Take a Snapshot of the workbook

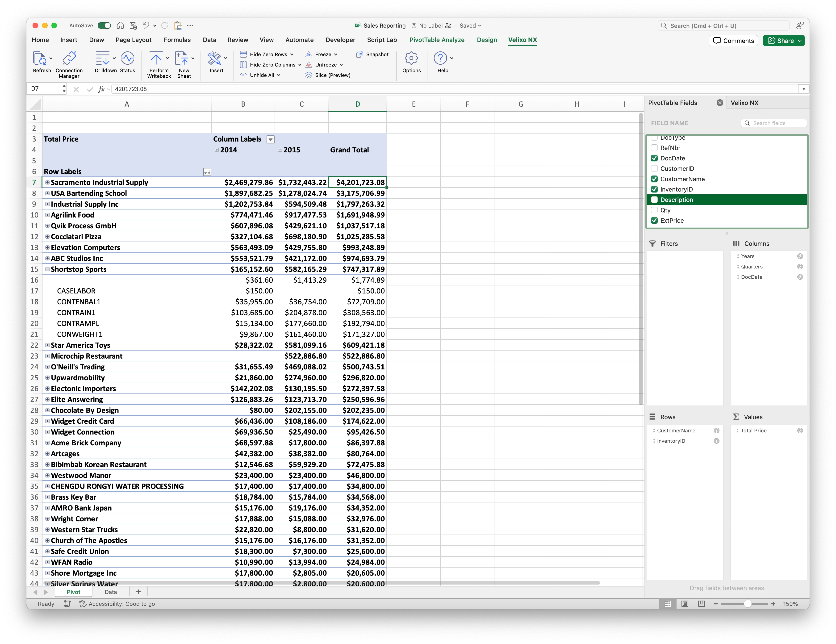(372, 54)
